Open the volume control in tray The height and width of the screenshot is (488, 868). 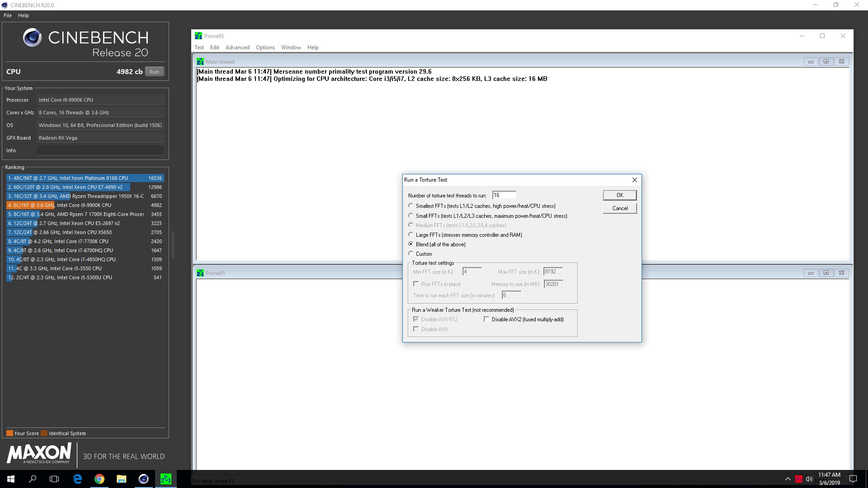click(809, 479)
